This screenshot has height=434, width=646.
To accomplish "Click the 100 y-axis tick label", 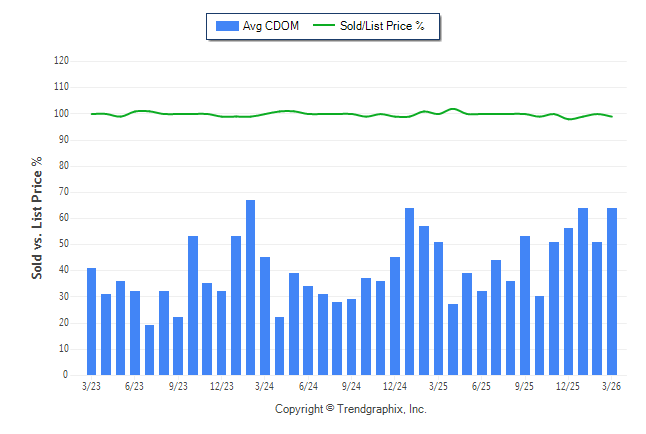I will (61, 113).
